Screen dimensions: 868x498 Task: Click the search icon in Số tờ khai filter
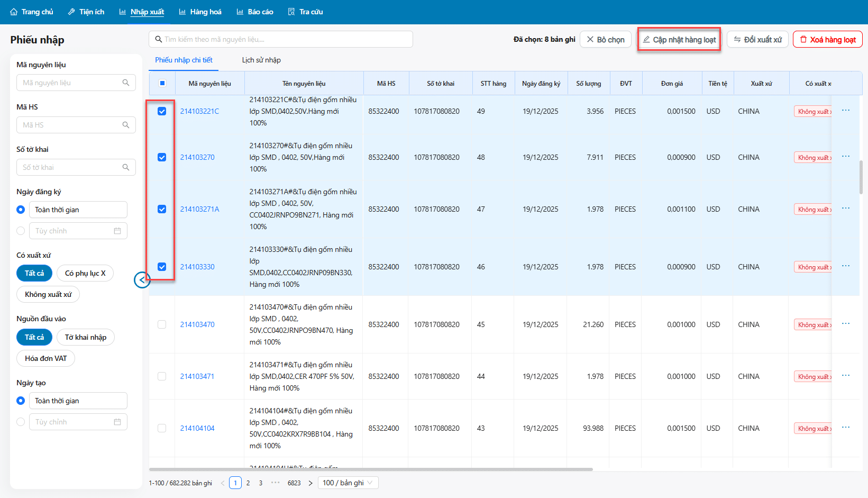coord(126,167)
